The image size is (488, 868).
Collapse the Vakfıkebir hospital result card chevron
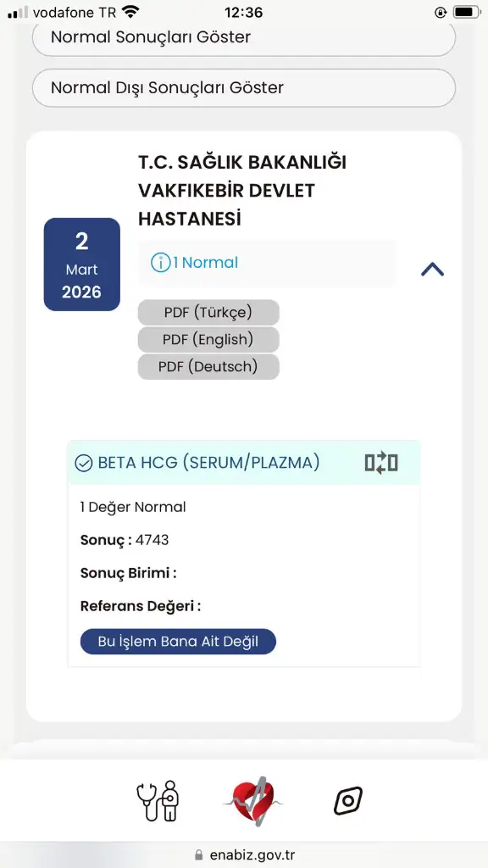pyautogui.click(x=433, y=270)
